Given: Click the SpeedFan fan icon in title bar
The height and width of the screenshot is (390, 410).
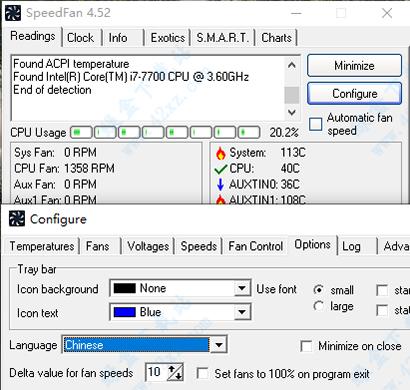Looking at the screenshot, I should pos(13,13).
